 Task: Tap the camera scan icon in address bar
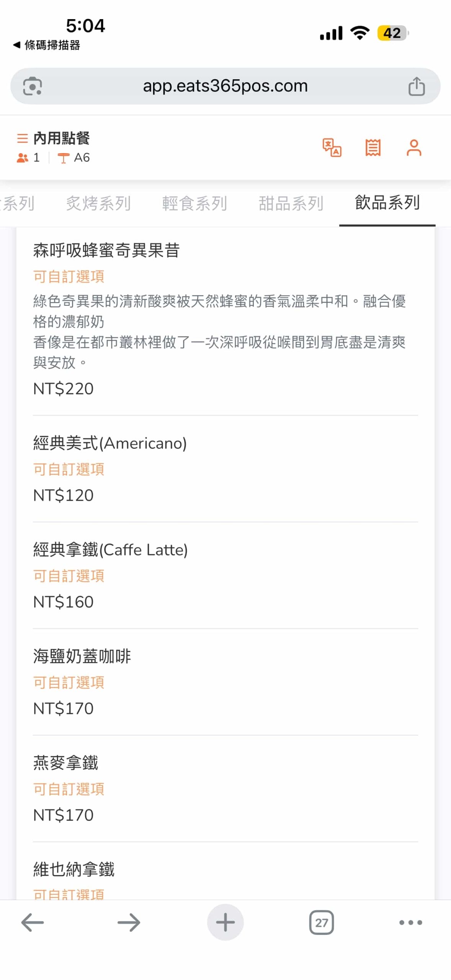point(33,86)
